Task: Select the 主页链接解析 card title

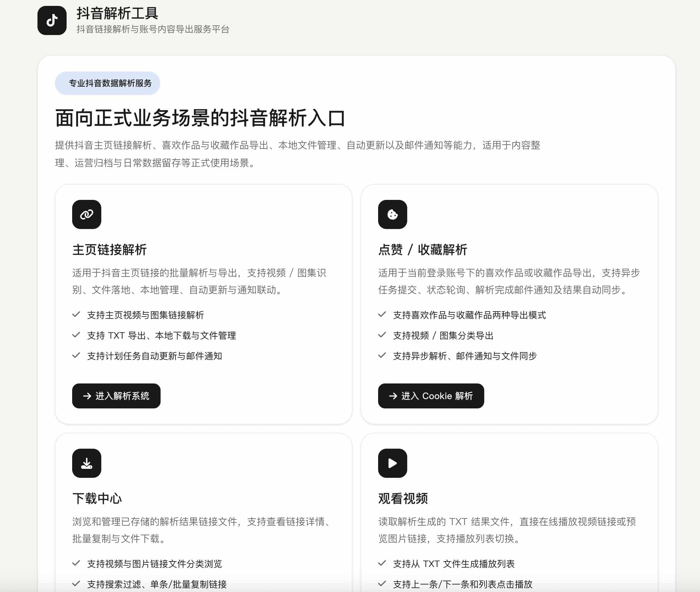Action: pyautogui.click(x=110, y=250)
